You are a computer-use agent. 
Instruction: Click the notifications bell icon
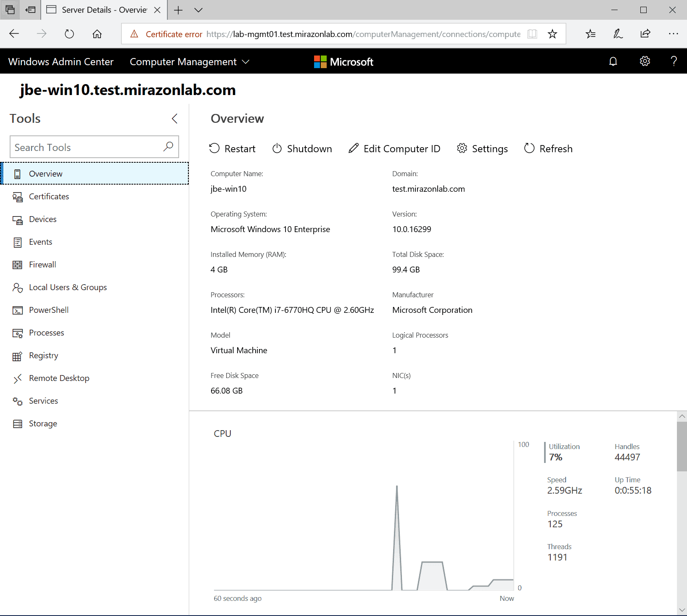click(613, 61)
